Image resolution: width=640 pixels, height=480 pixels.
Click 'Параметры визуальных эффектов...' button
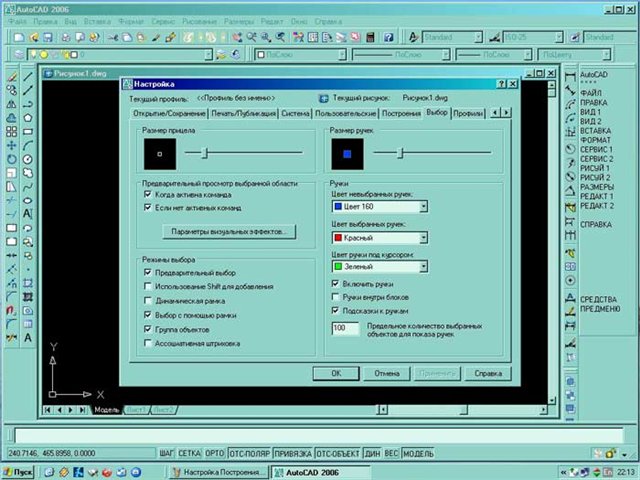tap(229, 231)
